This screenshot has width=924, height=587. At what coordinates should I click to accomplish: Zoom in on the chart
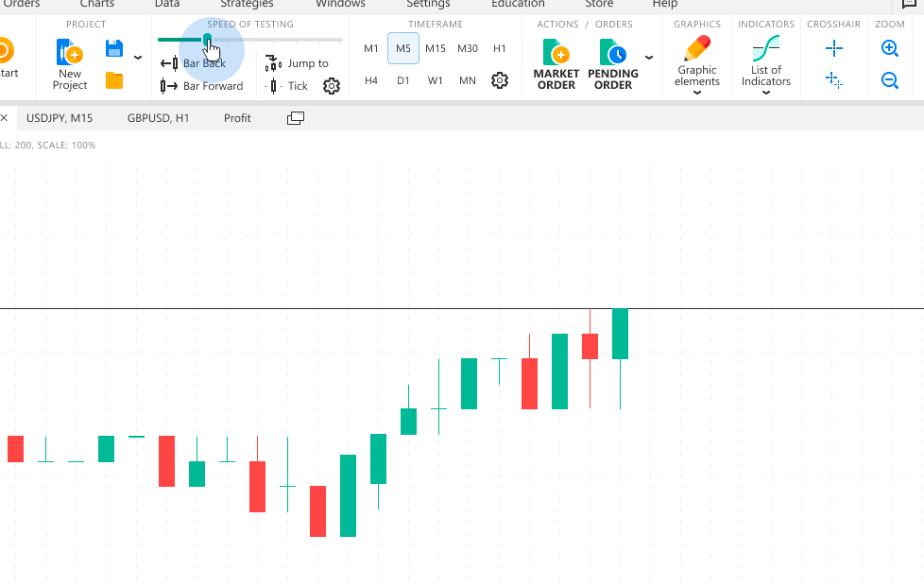pyautogui.click(x=889, y=48)
